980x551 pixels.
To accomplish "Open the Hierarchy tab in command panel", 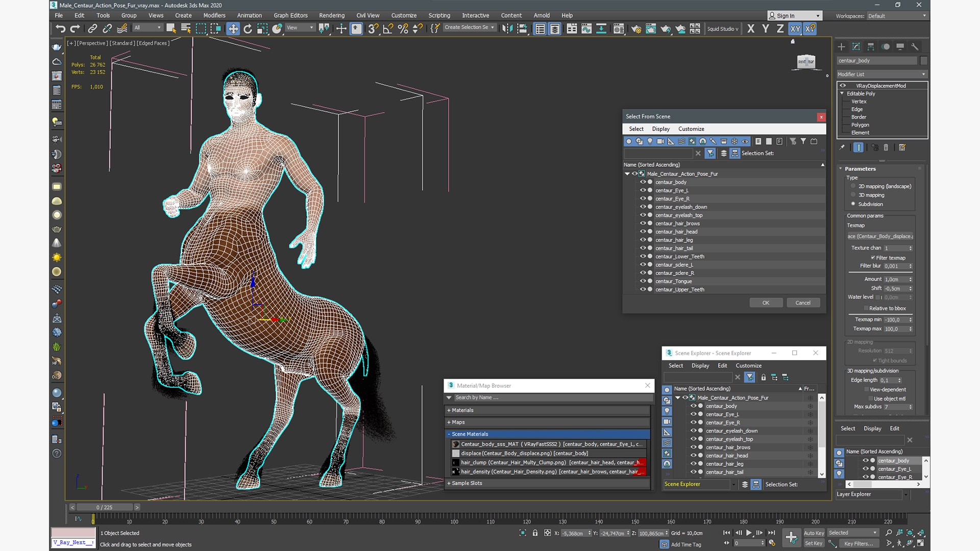I will coord(871,46).
